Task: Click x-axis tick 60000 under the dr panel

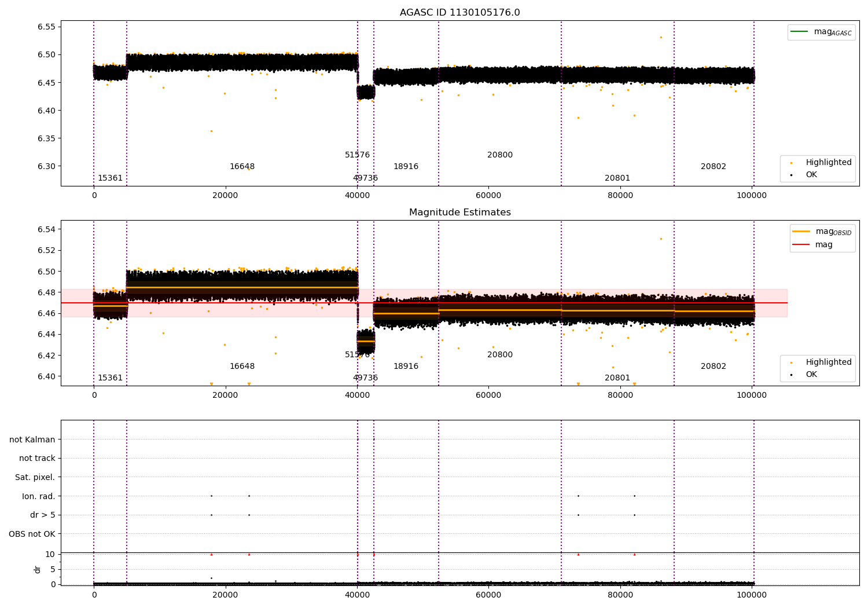Action: pyautogui.click(x=488, y=595)
